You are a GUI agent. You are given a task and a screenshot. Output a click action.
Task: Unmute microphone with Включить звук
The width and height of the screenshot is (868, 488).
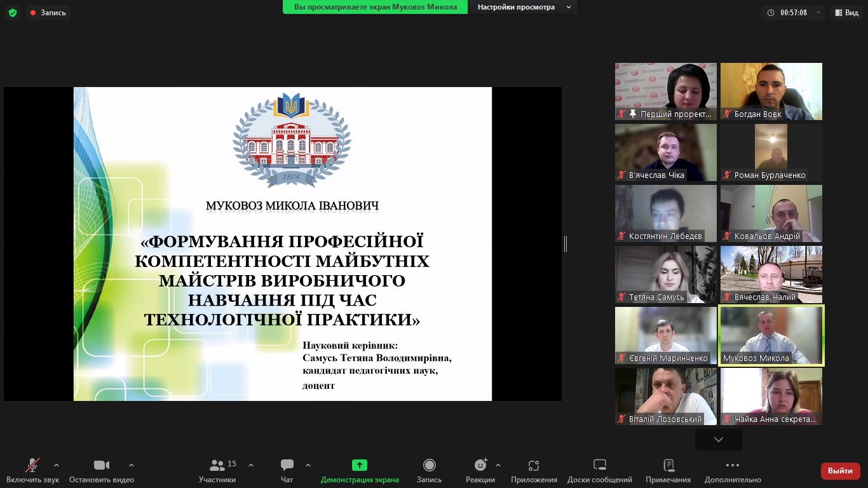[32, 470]
